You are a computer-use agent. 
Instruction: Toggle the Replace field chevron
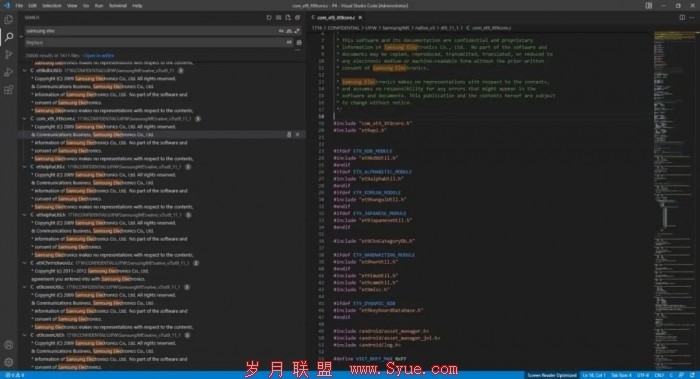click(x=21, y=37)
